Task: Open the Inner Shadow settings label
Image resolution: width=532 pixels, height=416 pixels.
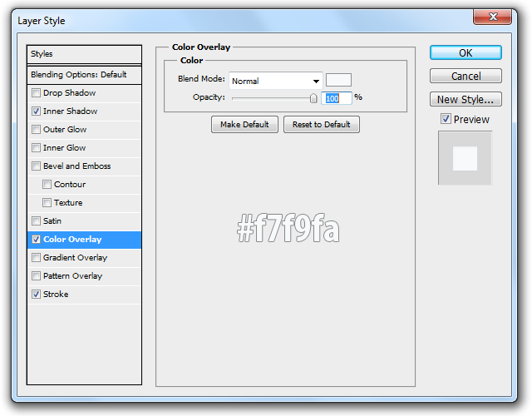Action: click(70, 111)
